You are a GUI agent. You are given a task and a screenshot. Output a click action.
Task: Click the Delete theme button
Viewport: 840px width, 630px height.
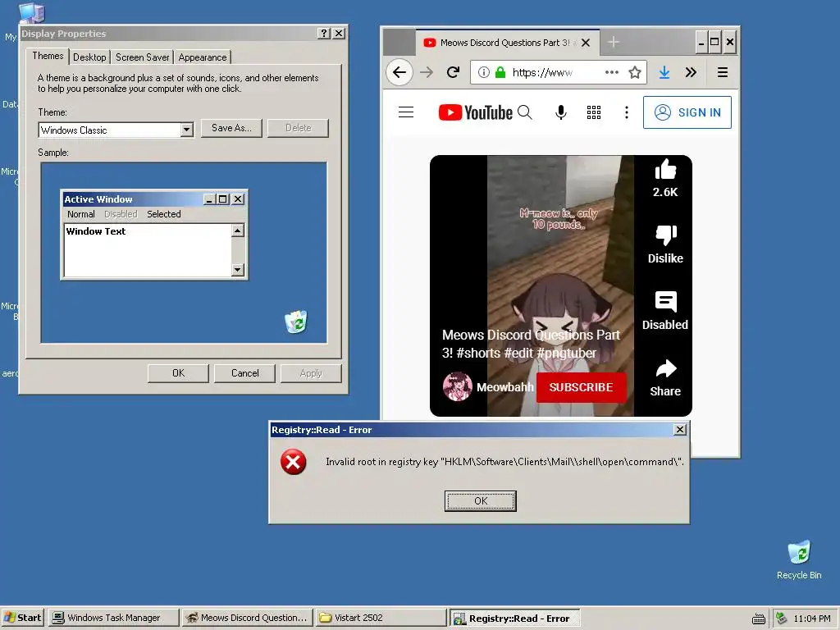tap(298, 128)
